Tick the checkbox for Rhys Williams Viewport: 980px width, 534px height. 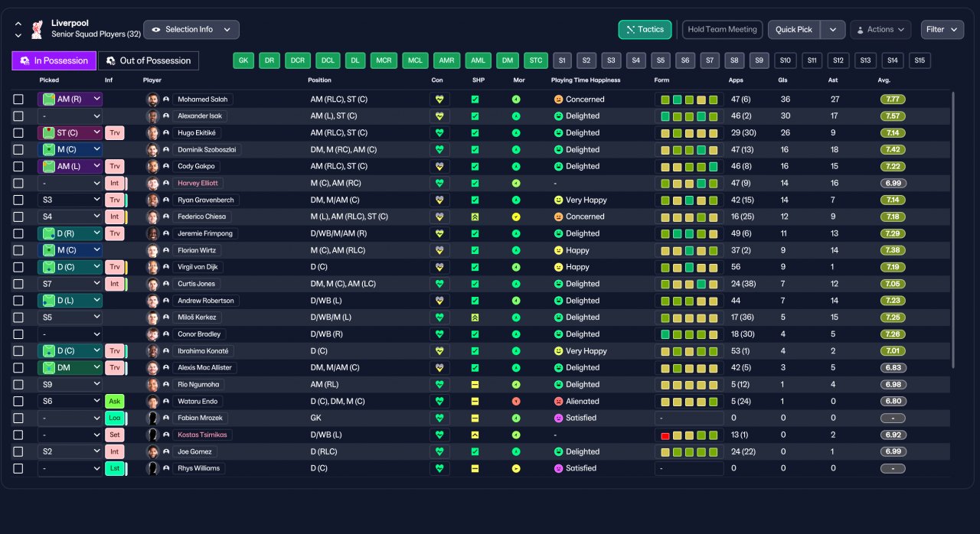click(18, 469)
